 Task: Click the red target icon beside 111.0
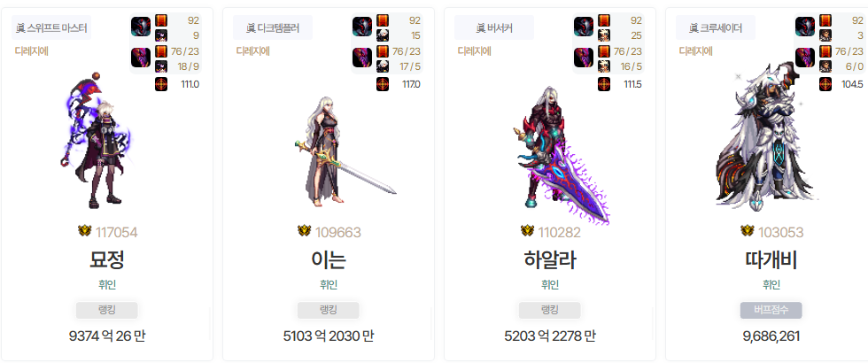click(x=161, y=85)
